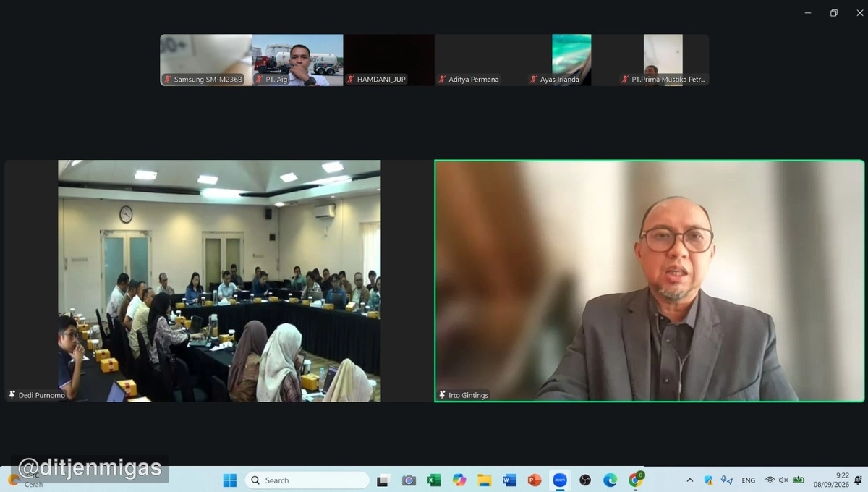Open Word from the taskbar
Image resolution: width=868 pixels, height=492 pixels.
pos(509,480)
